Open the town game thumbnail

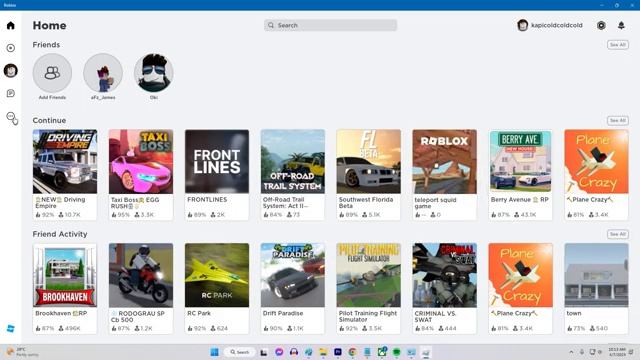pos(596,275)
